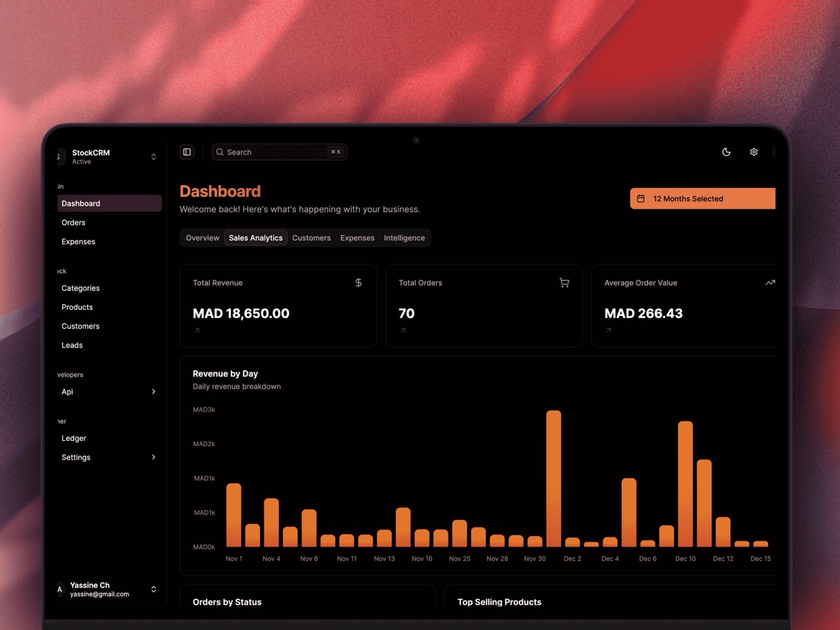Focus the Search input field
Image resolution: width=840 pixels, height=630 pixels.
(276, 152)
